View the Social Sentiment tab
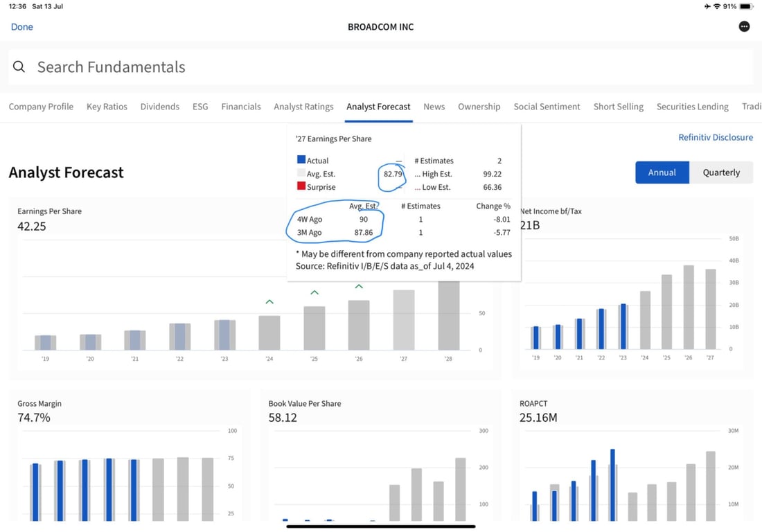Image resolution: width=762 pixels, height=532 pixels. pyautogui.click(x=547, y=107)
